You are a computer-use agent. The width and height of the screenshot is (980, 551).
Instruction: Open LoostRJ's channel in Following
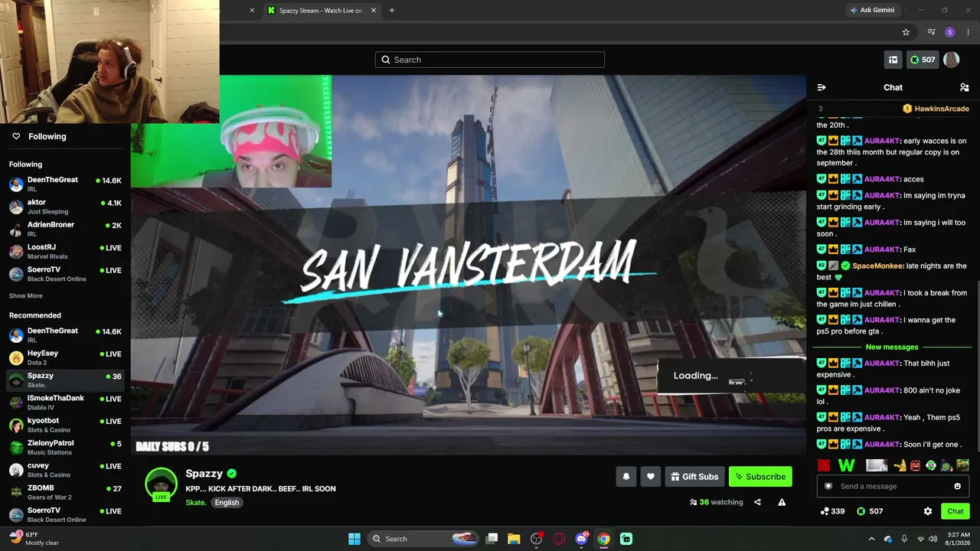[x=65, y=251]
